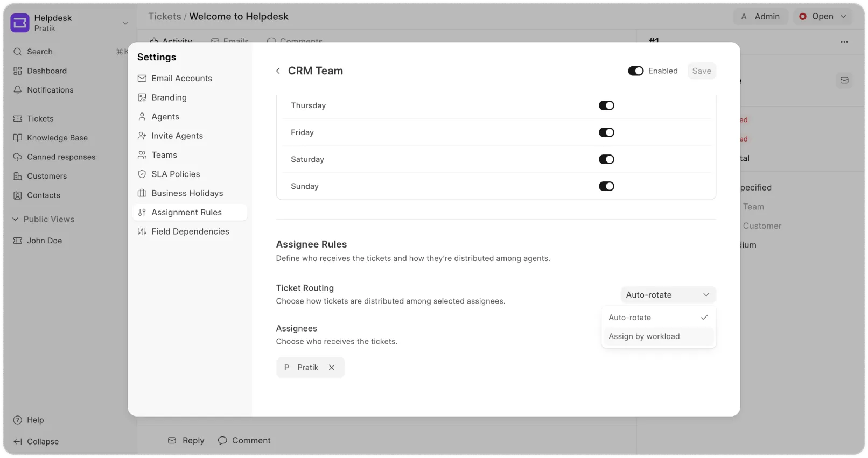Turn off the Sunday toggle
This screenshot has width=868, height=458.
[x=606, y=186]
